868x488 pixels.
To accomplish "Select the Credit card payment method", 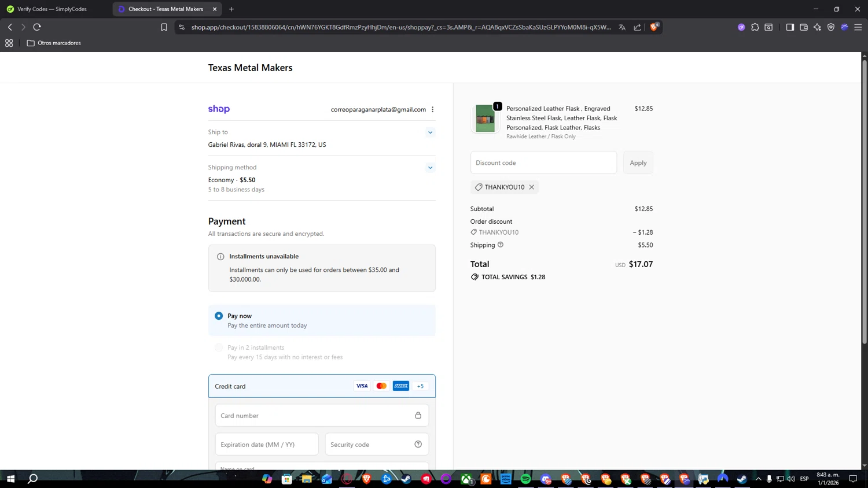I will point(322,386).
